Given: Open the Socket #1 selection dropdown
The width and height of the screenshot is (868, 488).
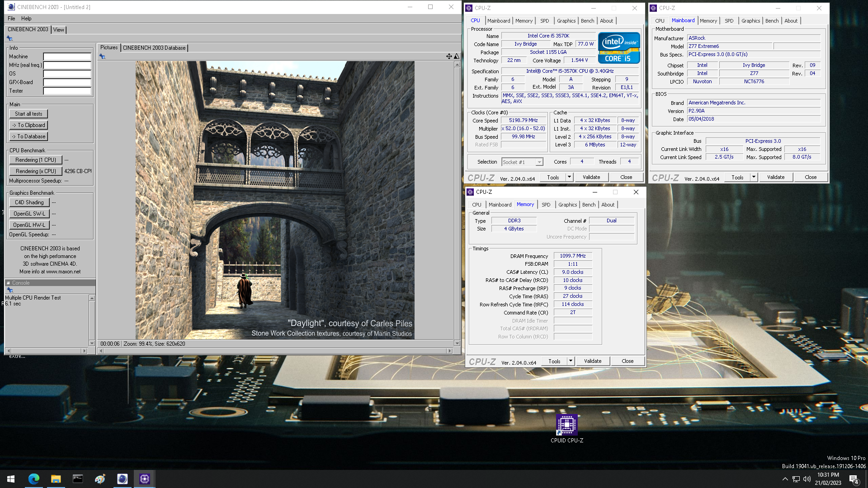Looking at the screenshot, I should 522,162.
